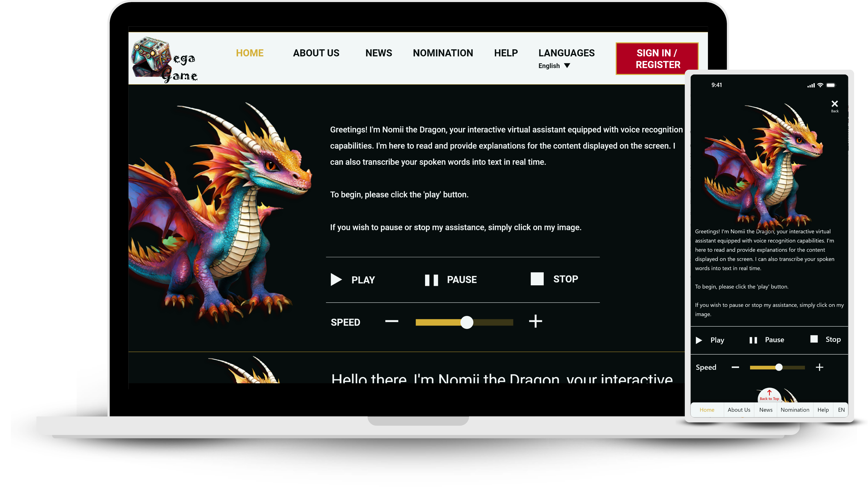
Task: Click the laptop STOP text label
Action: [565, 279]
